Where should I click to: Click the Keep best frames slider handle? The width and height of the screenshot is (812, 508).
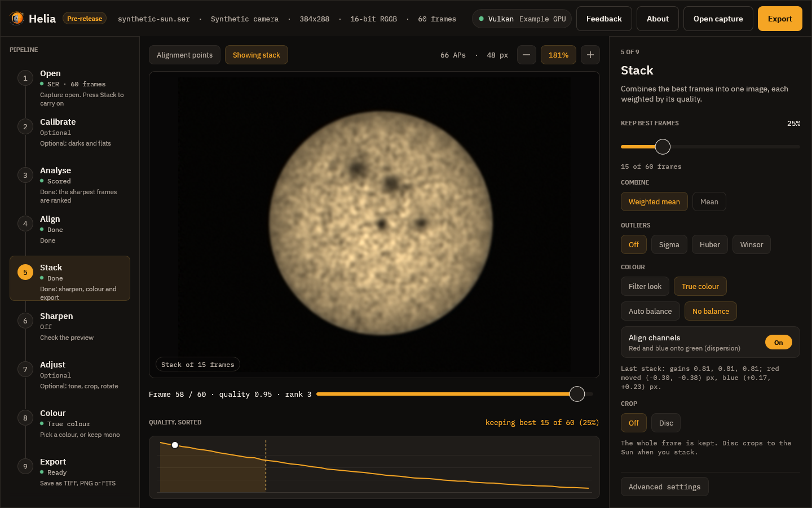[x=663, y=147]
